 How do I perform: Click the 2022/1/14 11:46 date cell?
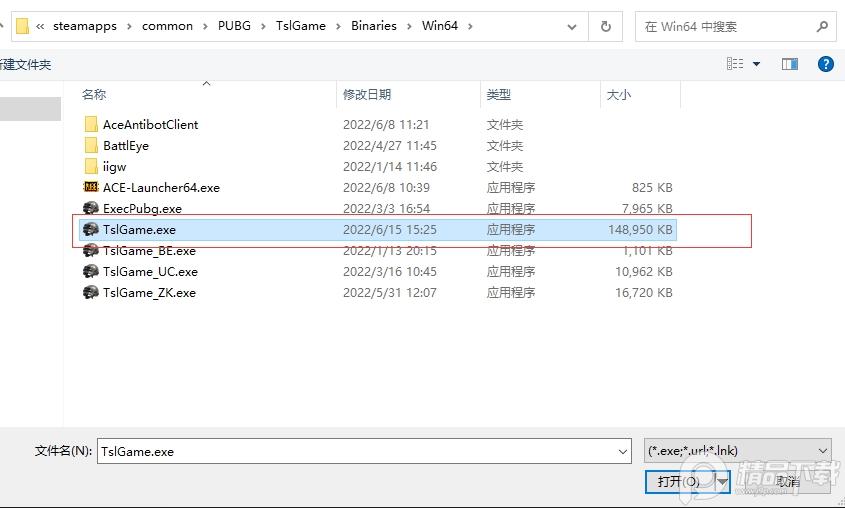tap(390, 166)
